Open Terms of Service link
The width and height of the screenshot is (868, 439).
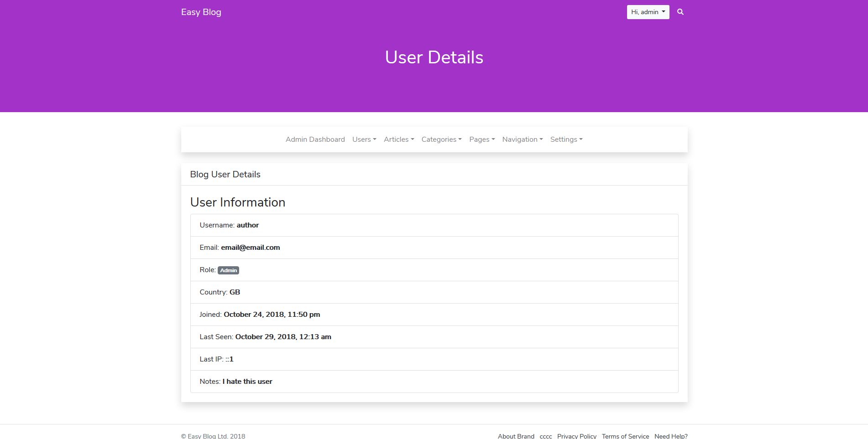pos(625,436)
